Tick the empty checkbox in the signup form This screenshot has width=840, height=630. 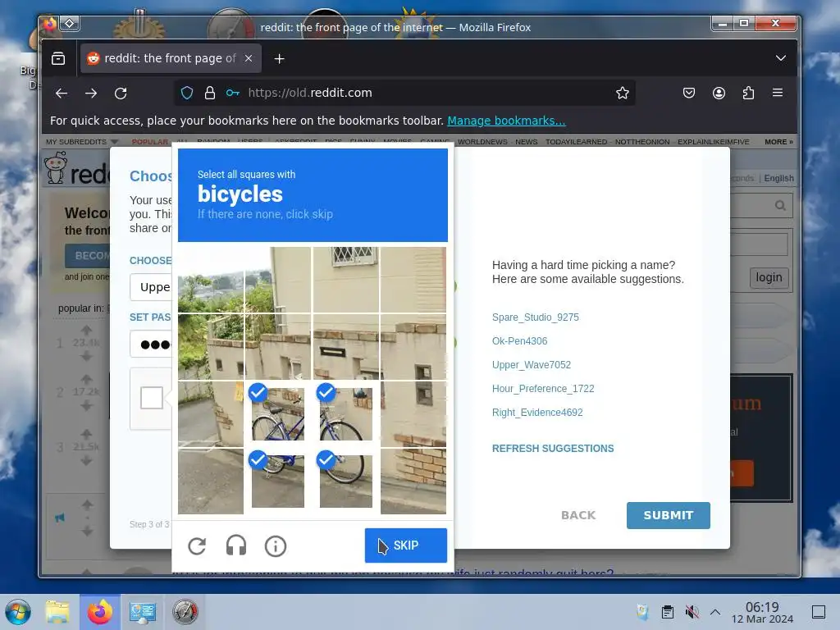click(152, 398)
